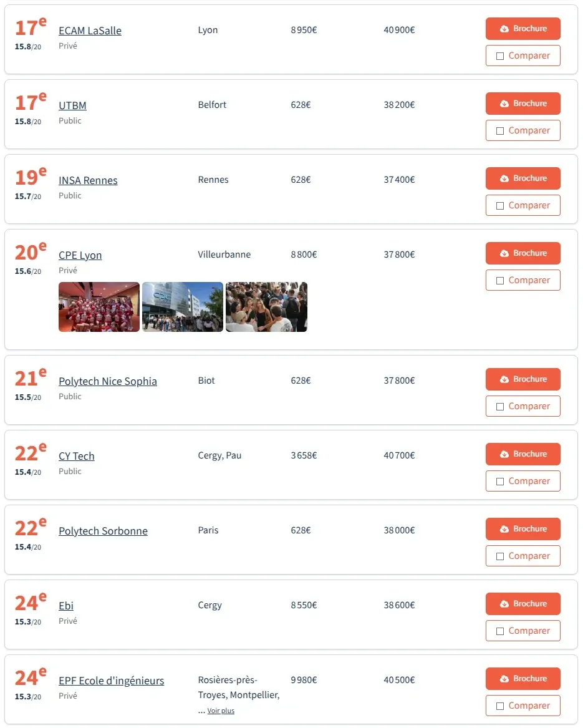Click the download icon in CPE Lyon's Brochure button
This screenshot has height=728, width=583.
[504, 253]
